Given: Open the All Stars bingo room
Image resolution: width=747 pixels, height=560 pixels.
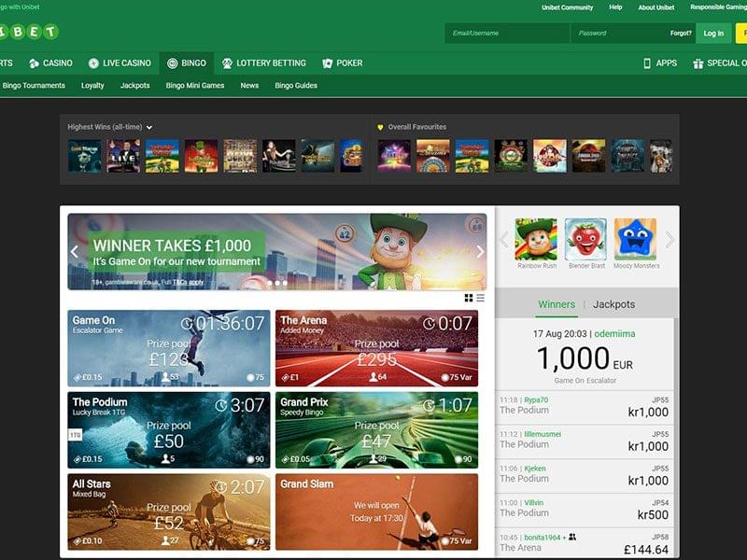Looking at the screenshot, I should [169, 511].
